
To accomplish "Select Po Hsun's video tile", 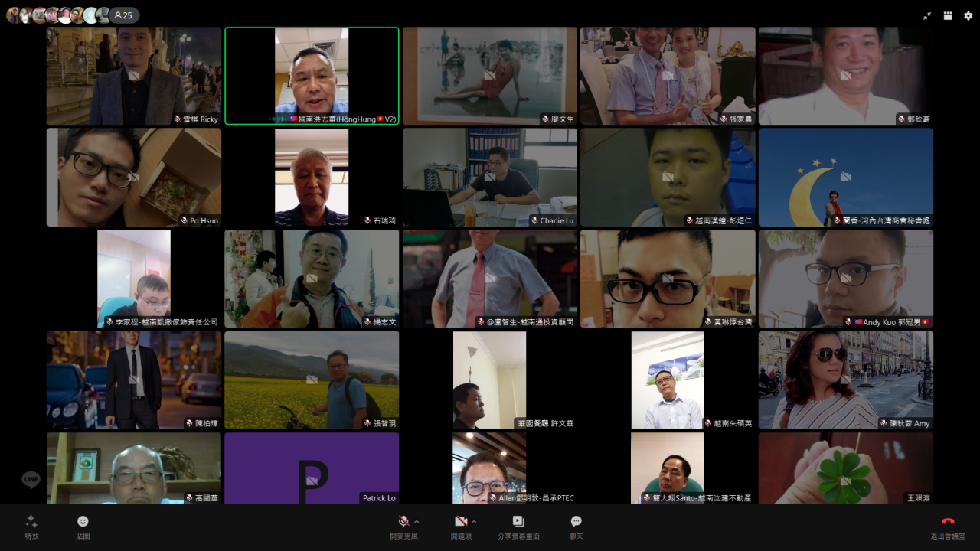I will (x=134, y=177).
